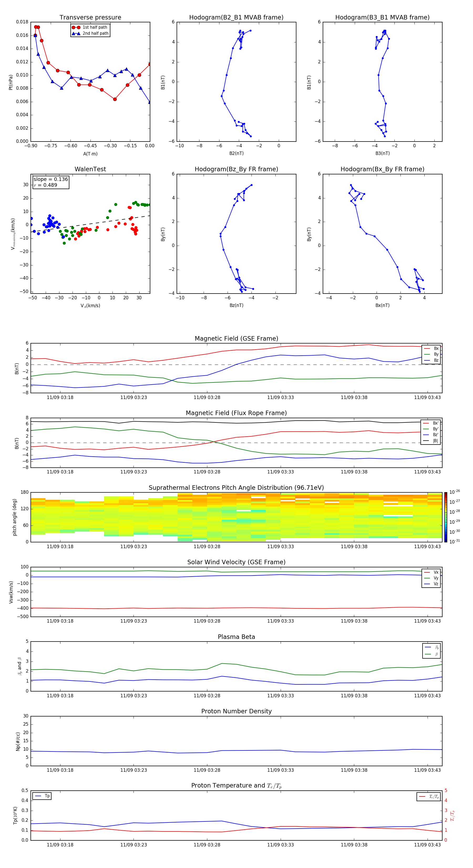Select the By' legend entry in the Flux Rope panel

coord(431,429)
